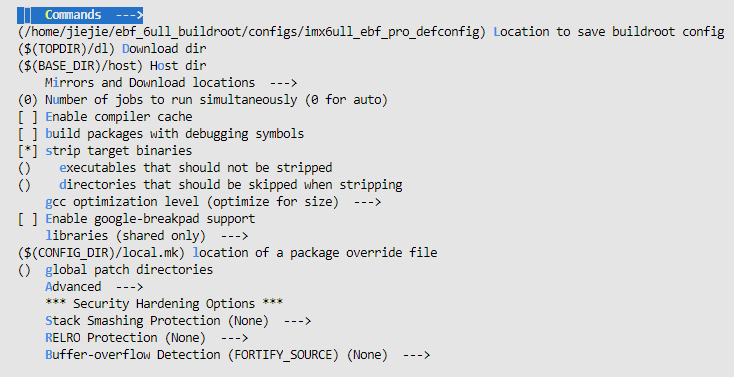Open Buffer-overflow Detection FORTIFY_SOURCE choice list
The height and width of the screenshot is (377, 734).
238,355
